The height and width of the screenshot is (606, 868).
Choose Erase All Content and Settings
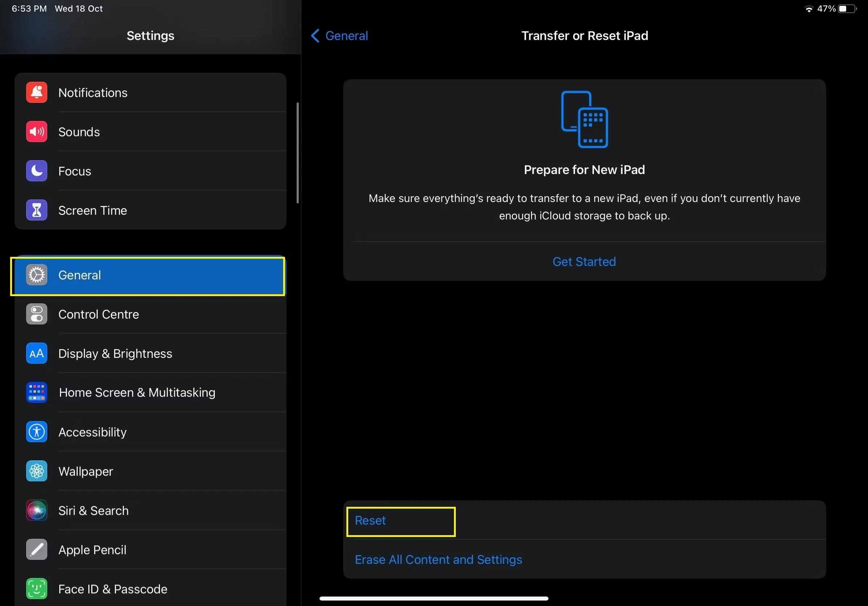[x=438, y=559]
